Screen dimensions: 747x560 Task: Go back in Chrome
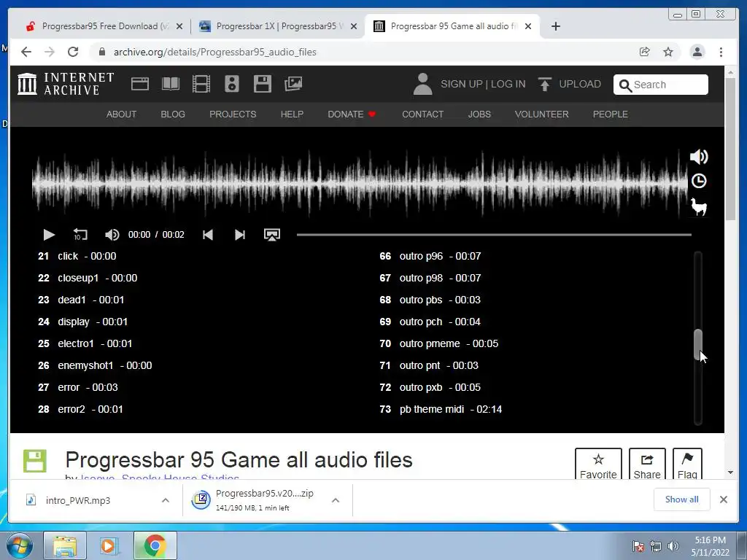point(26,52)
